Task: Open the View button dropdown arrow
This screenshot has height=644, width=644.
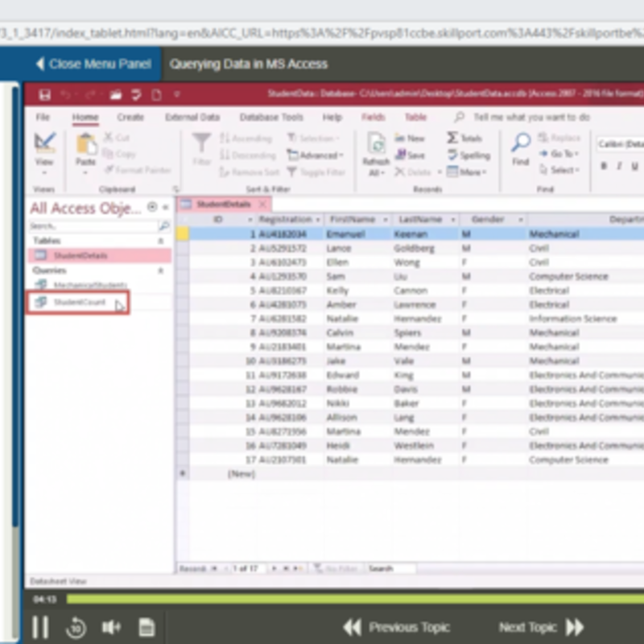Action: tap(44, 172)
